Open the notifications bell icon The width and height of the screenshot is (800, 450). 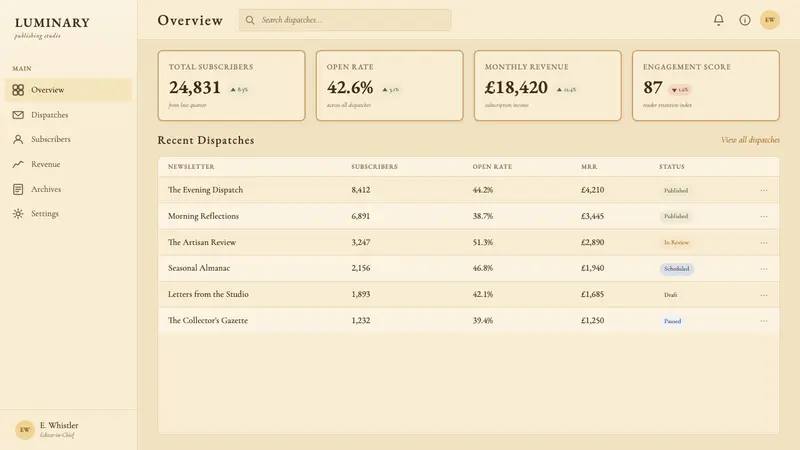[x=718, y=20]
